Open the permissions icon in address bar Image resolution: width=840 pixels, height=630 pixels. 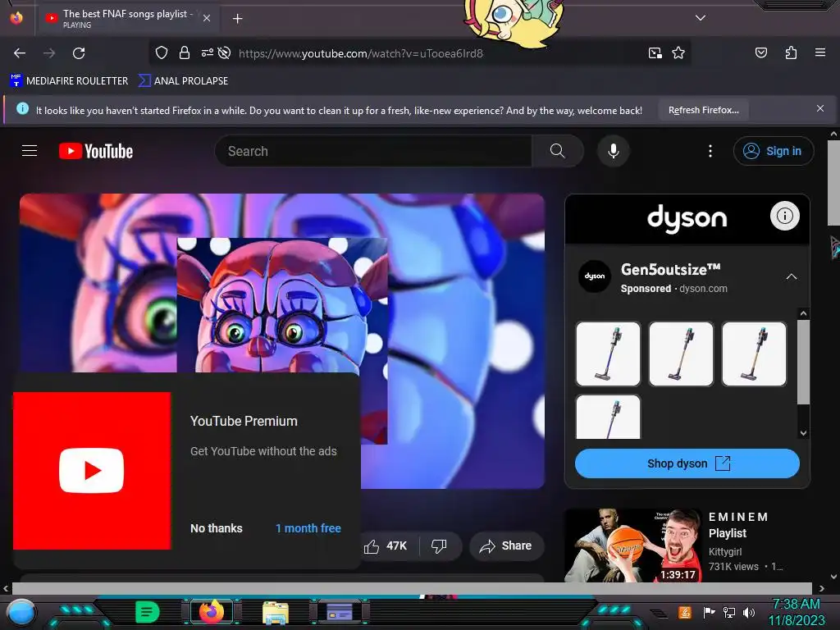[x=207, y=53]
